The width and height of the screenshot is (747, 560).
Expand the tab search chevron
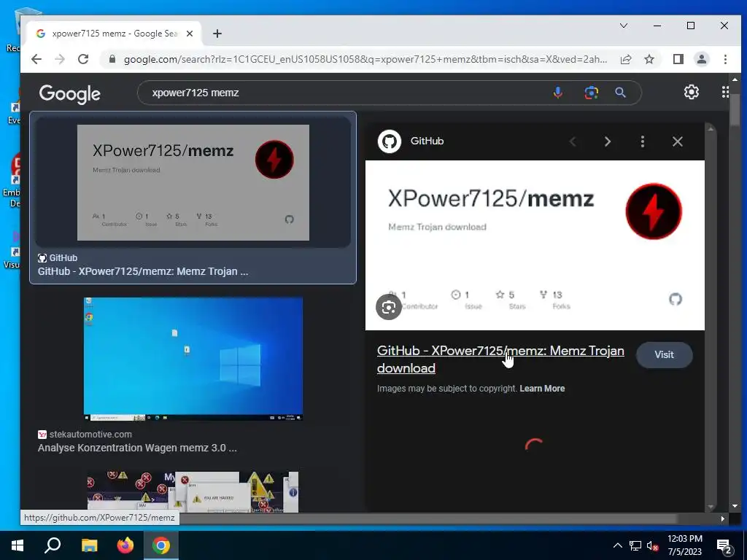pyautogui.click(x=623, y=26)
